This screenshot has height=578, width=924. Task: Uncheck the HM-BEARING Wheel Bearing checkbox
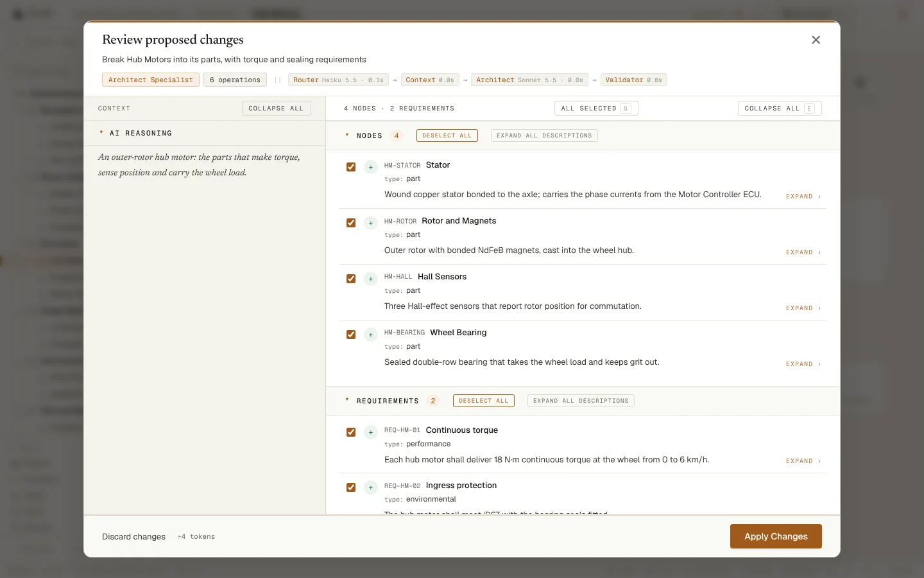coord(351,335)
